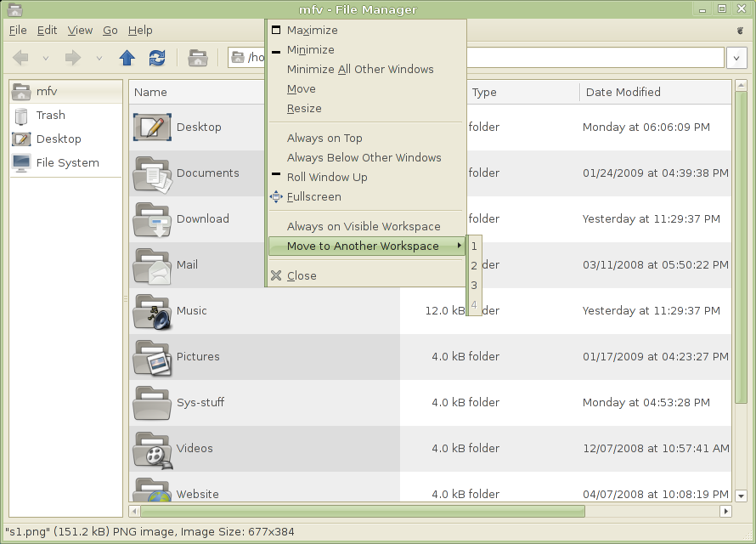
Task: Click the horizontal scrollbar thumb
Action: pyautogui.click(x=362, y=512)
